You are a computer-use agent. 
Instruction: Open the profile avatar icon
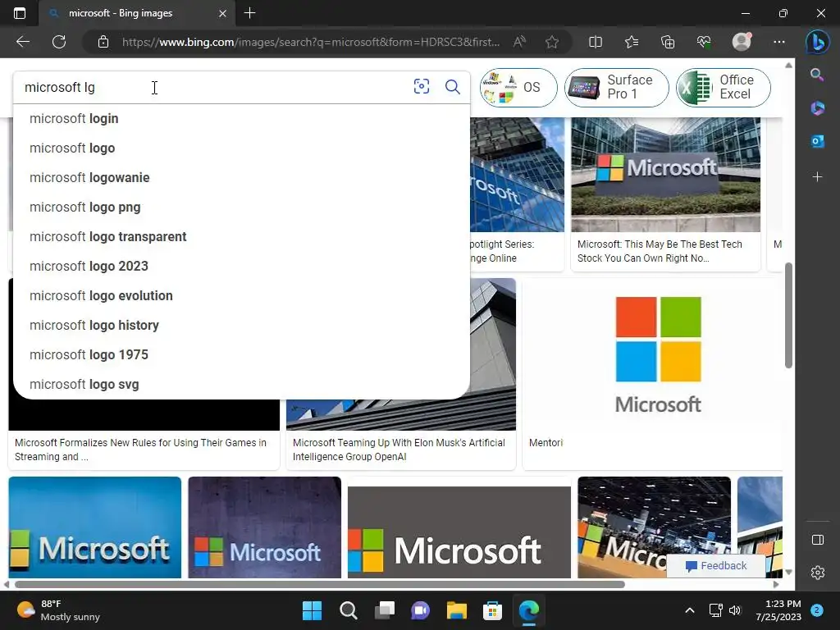point(742,41)
